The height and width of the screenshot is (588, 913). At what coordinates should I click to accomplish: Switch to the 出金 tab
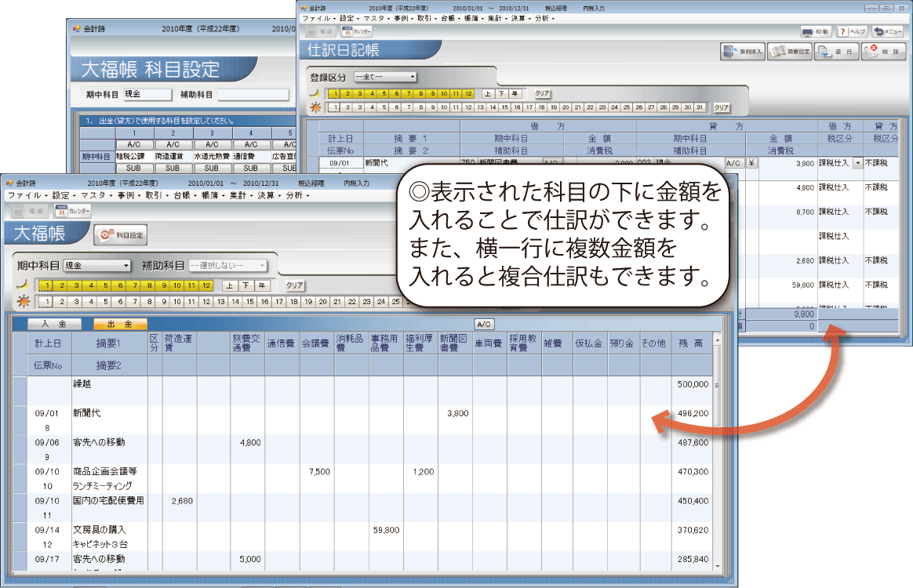click(120, 325)
